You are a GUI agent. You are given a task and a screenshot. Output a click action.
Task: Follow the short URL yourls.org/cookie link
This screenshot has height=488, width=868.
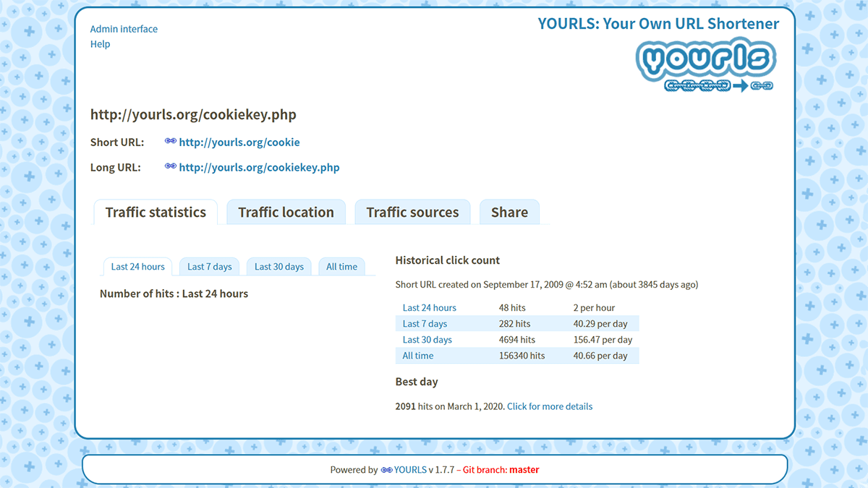(239, 142)
